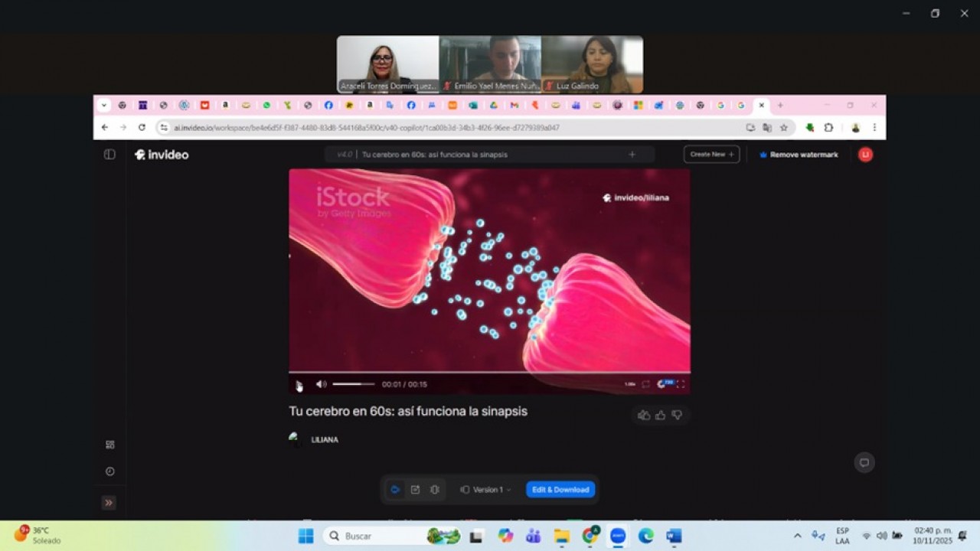Open the chat bubble icon on the right
The width and height of the screenshot is (980, 551).
[x=864, y=462]
